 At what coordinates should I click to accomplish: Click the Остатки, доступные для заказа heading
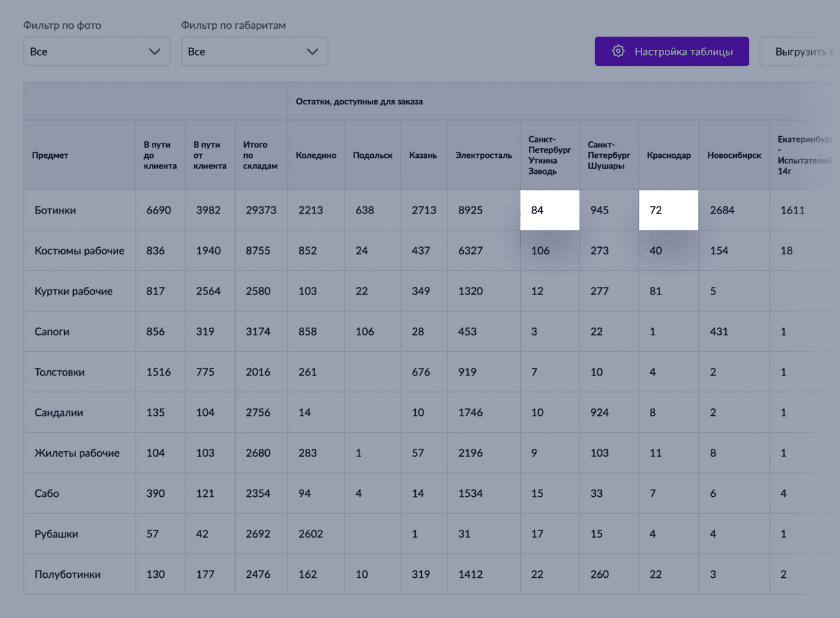click(359, 101)
